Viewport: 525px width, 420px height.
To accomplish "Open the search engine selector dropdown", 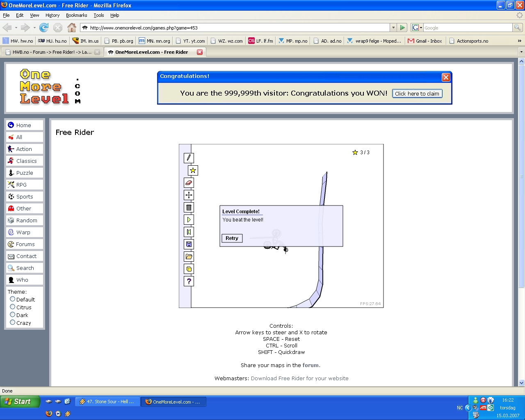I will click(417, 27).
